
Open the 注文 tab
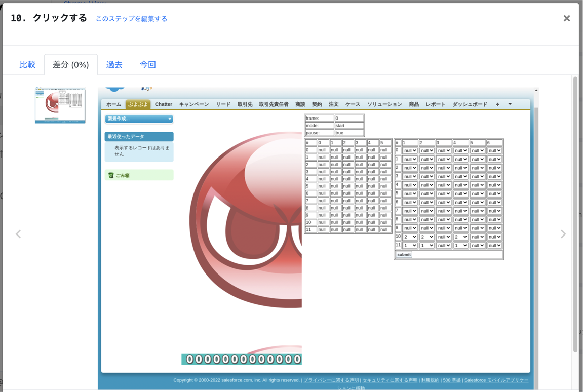[333, 104]
